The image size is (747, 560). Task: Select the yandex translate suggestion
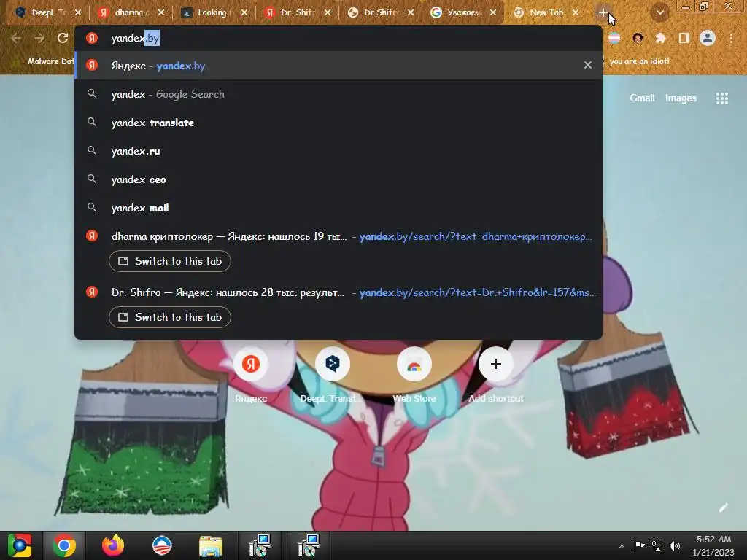(x=338, y=122)
